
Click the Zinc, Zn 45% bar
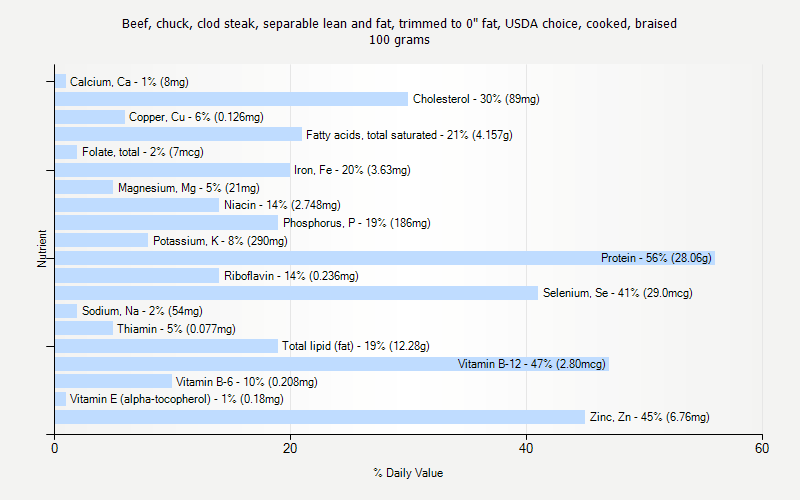(x=320, y=417)
